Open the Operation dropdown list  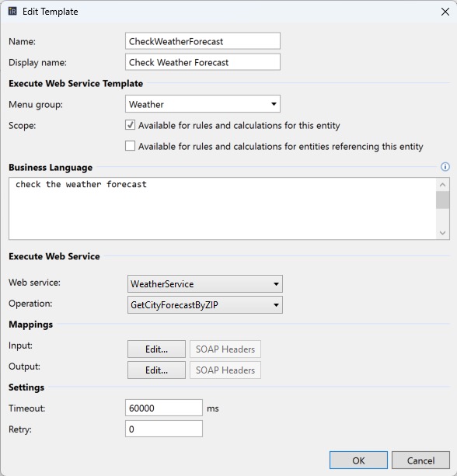(x=205, y=305)
